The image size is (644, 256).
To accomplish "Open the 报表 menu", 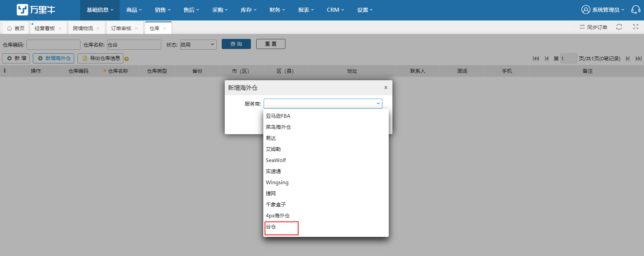I will (x=306, y=10).
